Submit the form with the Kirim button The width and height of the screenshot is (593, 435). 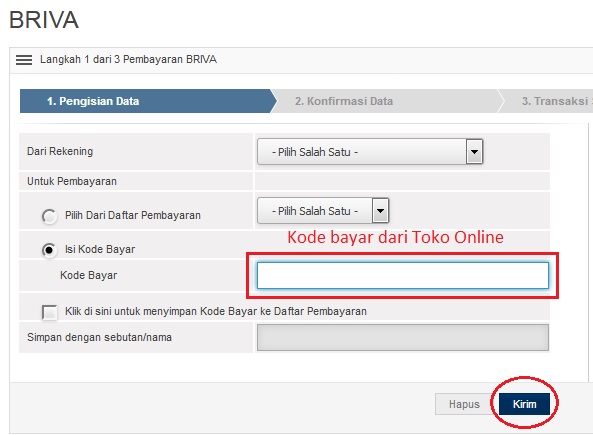(524, 404)
